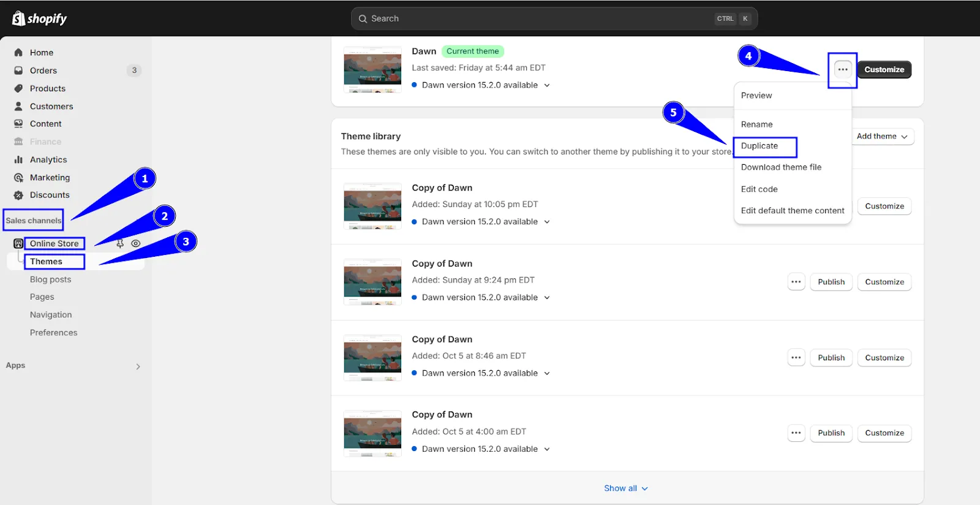Customize the copy added Oct 5 8:46 am
Image resolution: width=980 pixels, height=505 pixels.
[x=884, y=357]
